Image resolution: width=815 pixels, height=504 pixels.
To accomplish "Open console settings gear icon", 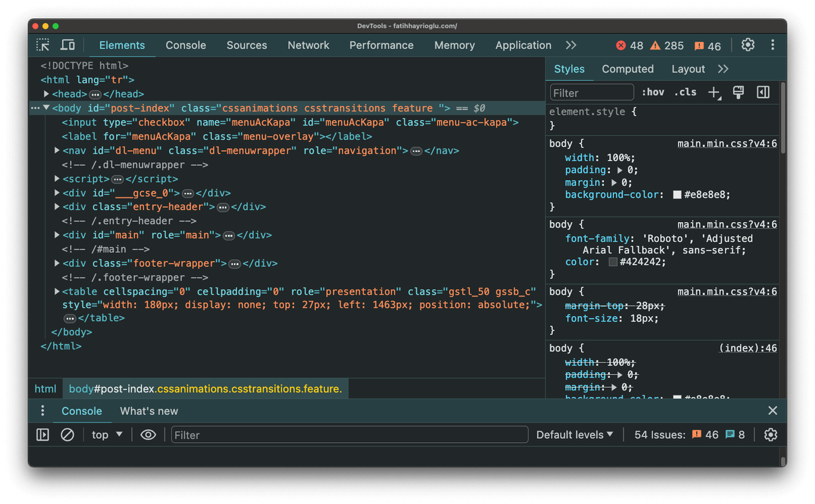I will (770, 435).
